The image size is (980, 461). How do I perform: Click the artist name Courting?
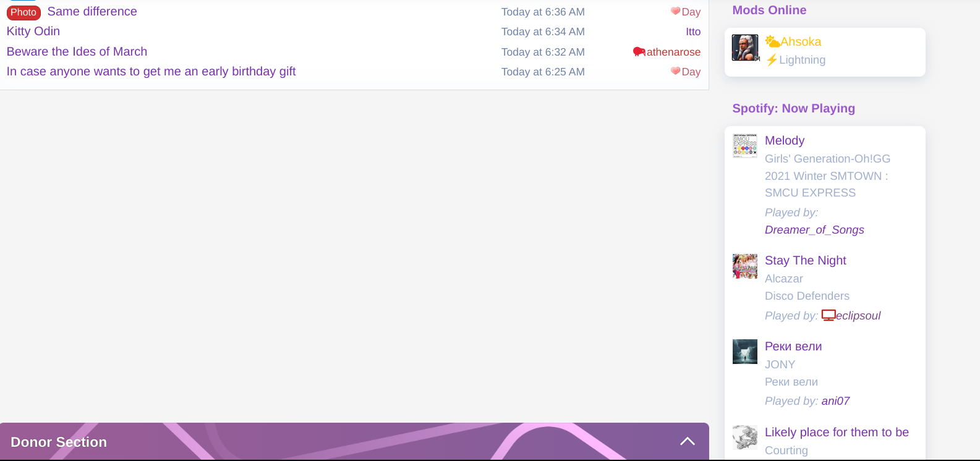786,450
